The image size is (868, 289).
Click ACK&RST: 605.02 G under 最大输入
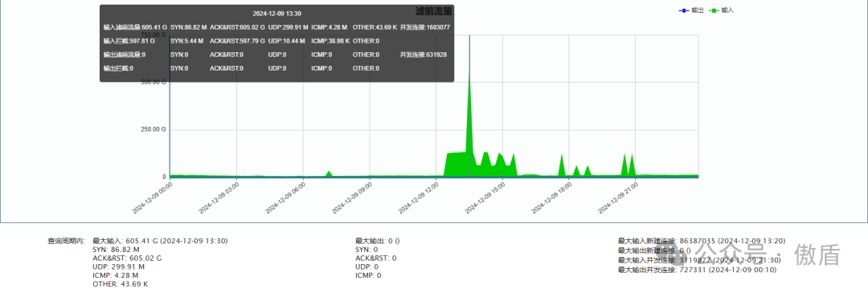coord(127,258)
